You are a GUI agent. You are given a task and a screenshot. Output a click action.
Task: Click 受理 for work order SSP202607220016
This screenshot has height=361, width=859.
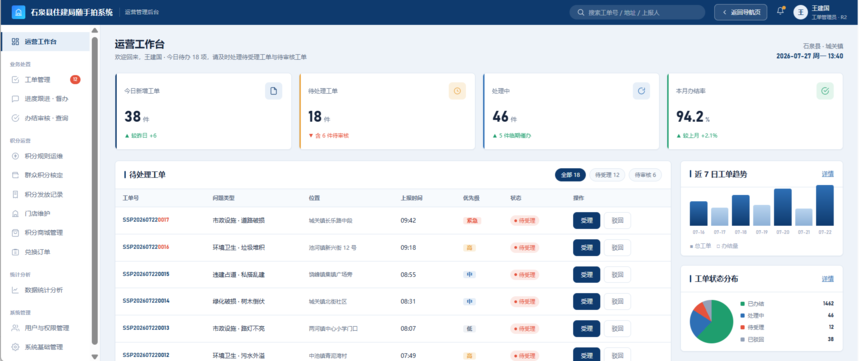coord(587,248)
